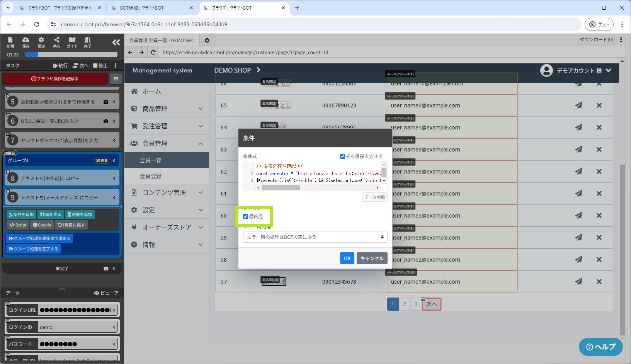Open the ガイド (guide) book icon
The height and width of the screenshot is (364, 631).
[72, 42]
